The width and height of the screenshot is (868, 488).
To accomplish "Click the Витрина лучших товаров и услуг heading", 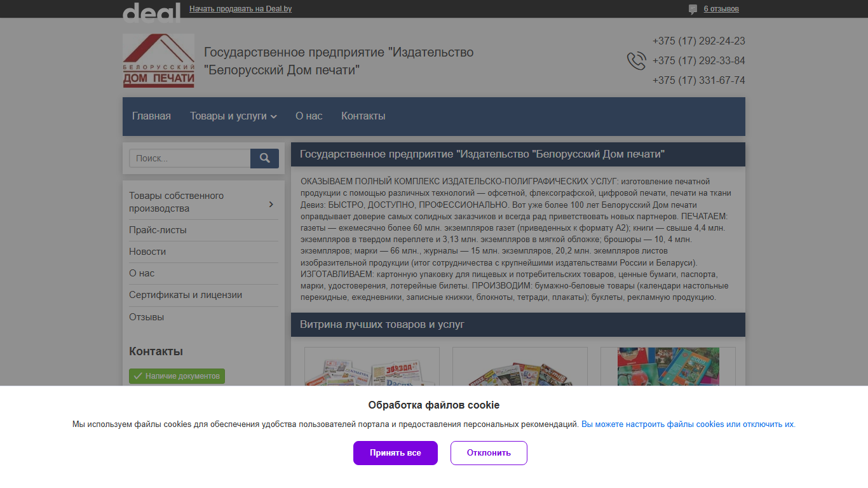I will tap(382, 324).
